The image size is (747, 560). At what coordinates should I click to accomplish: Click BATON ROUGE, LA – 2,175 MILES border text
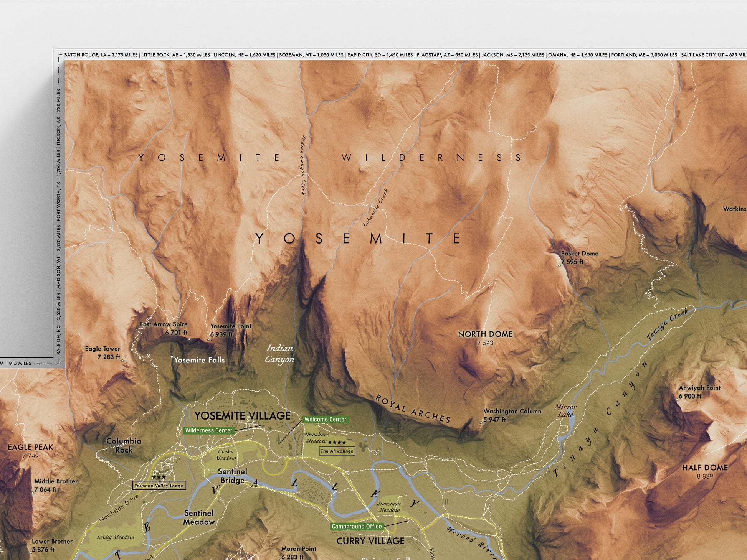pos(101,55)
